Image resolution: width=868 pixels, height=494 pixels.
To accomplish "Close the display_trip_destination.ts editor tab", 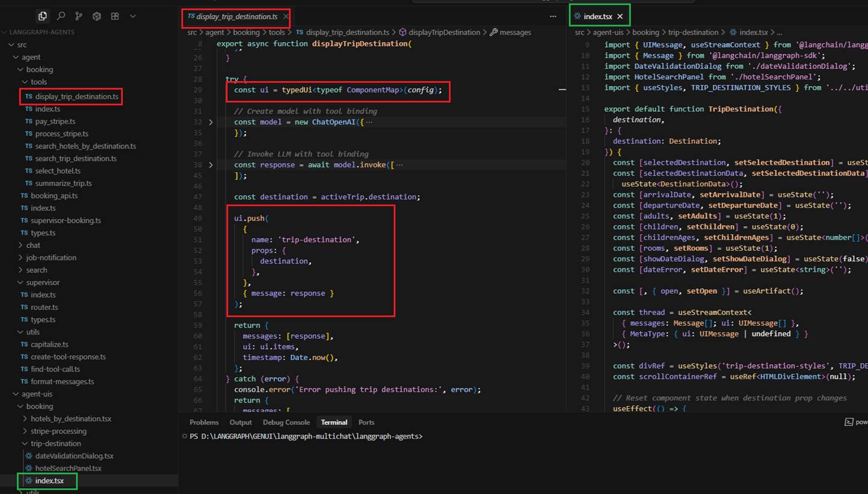I will tap(285, 17).
